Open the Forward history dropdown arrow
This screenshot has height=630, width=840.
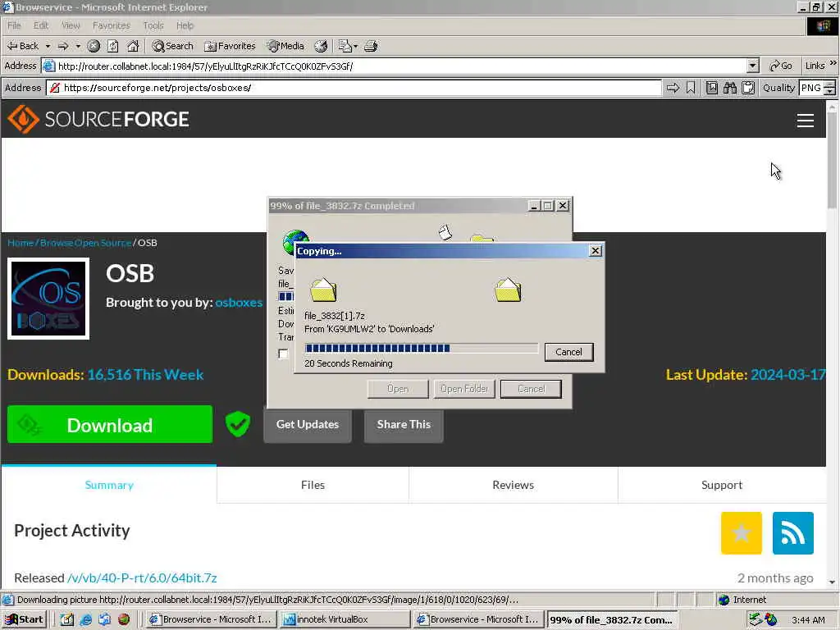click(x=78, y=46)
